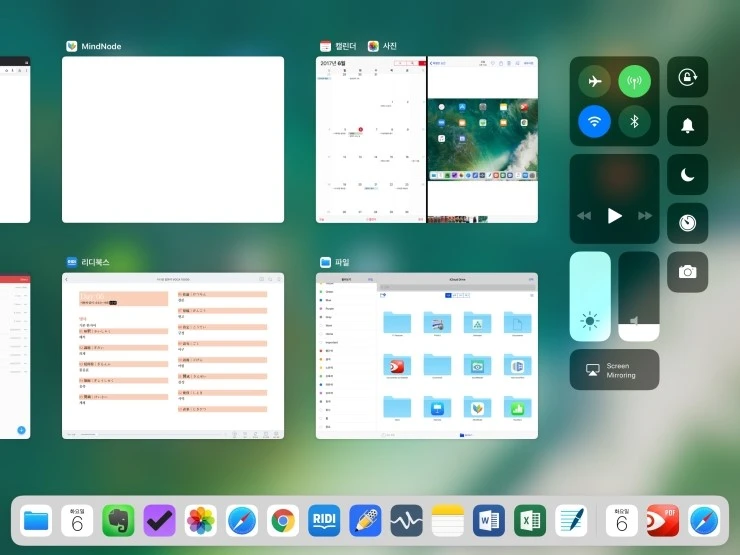The width and height of the screenshot is (740, 555).
Task: Open Photos pane of split-view card
Action: [x=483, y=140]
